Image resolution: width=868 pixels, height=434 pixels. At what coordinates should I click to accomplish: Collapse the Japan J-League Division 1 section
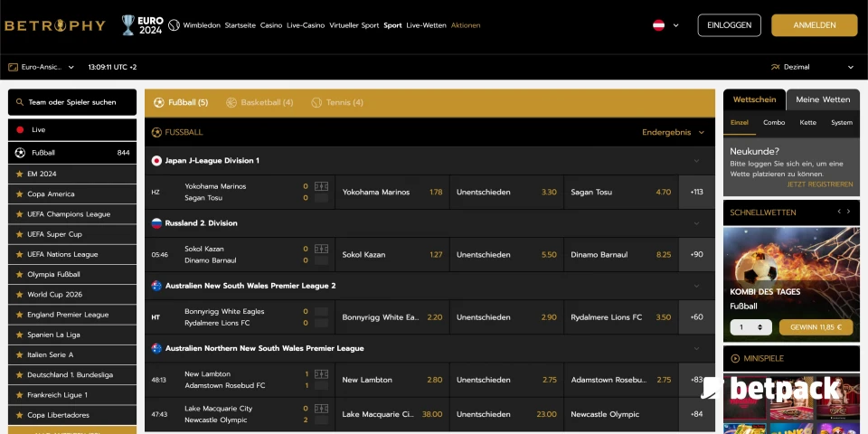696,161
